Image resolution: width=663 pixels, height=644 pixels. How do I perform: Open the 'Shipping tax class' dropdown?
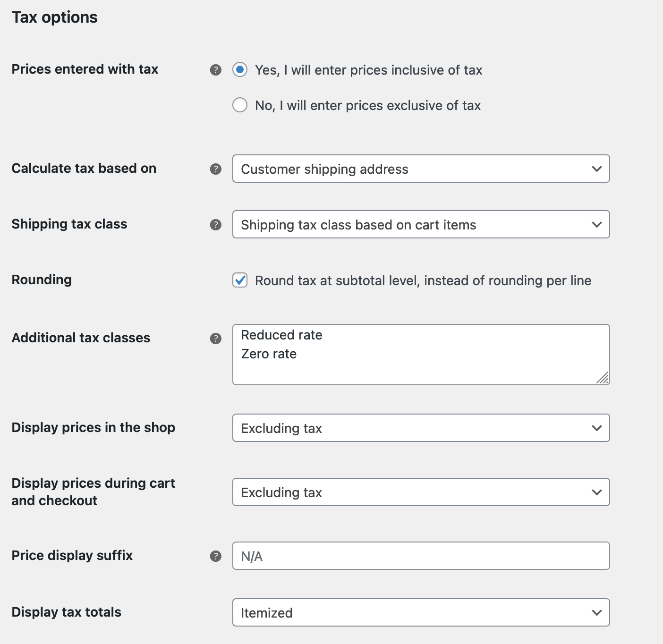[x=420, y=224]
